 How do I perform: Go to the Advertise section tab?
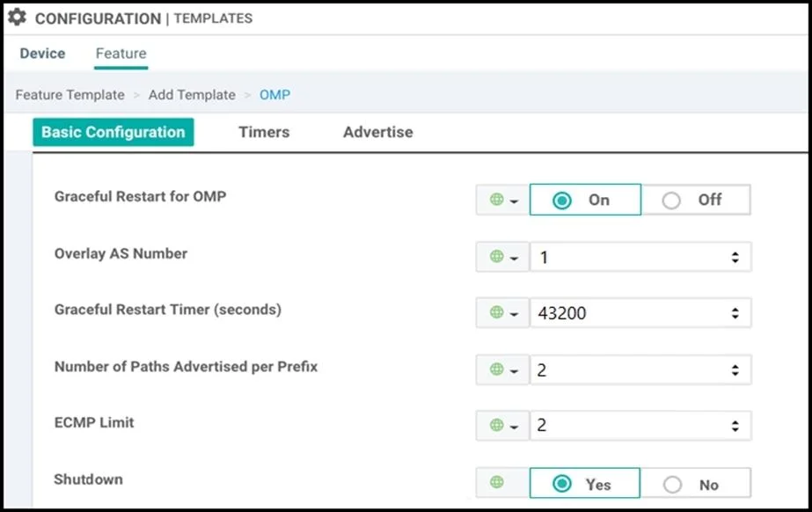pyautogui.click(x=378, y=132)
